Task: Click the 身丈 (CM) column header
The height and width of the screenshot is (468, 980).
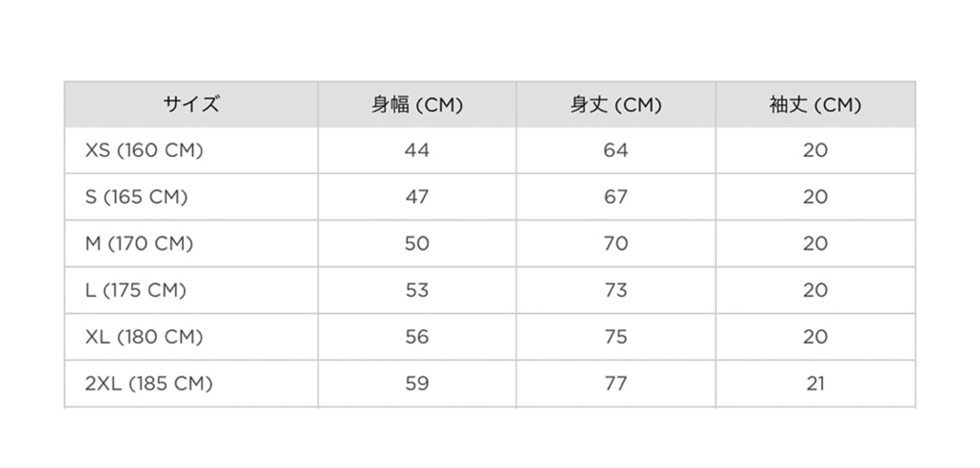Action: click(615, 104)
